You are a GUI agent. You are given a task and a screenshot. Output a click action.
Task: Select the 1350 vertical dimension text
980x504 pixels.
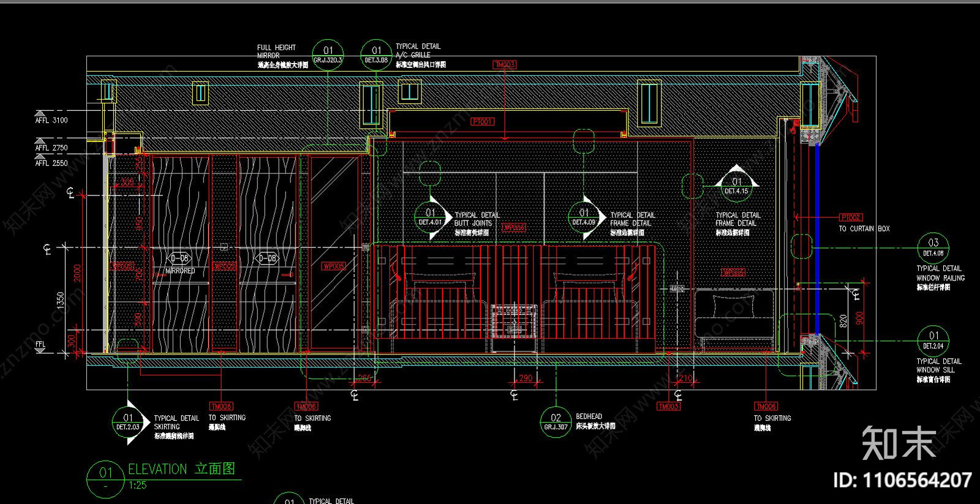point(60,300)
